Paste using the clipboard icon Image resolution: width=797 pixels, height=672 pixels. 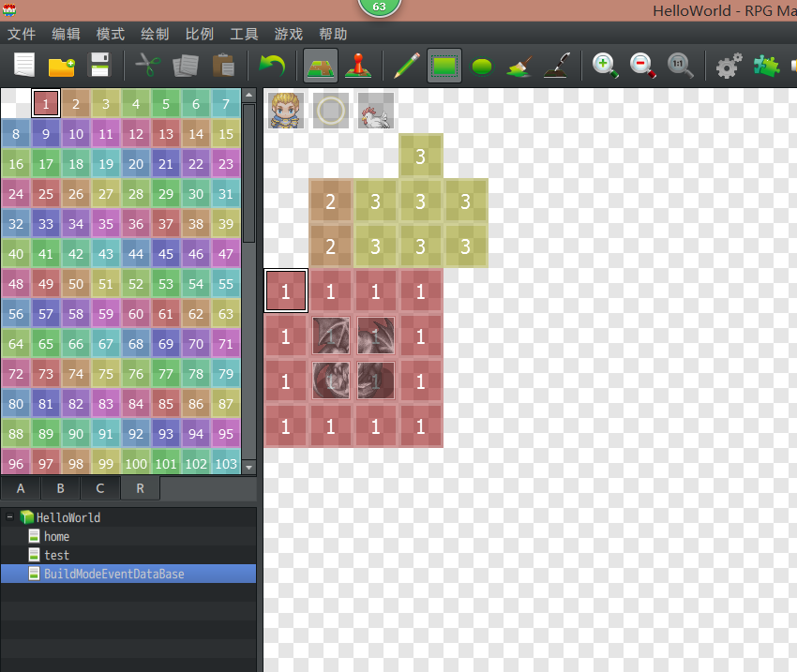point(223,65)
